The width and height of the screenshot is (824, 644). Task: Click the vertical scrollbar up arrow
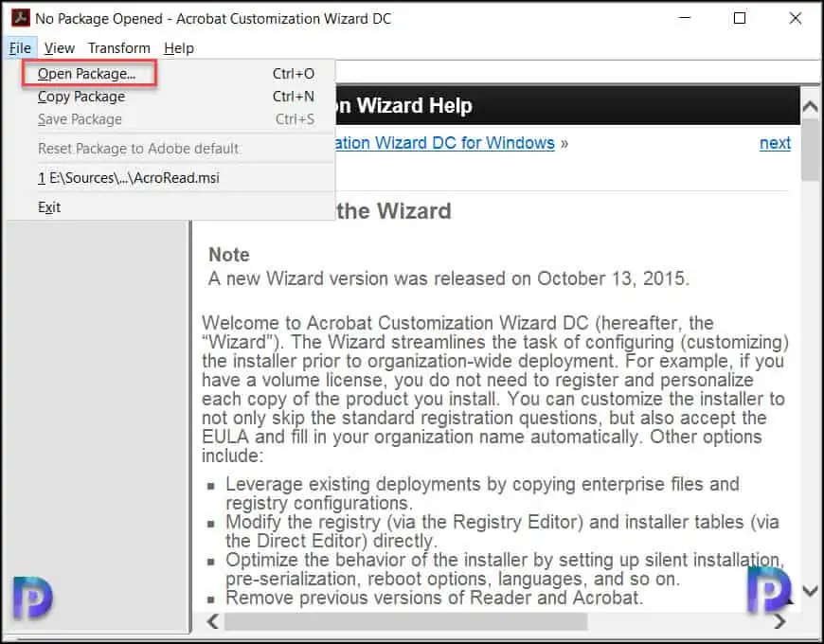pos(810,107)
